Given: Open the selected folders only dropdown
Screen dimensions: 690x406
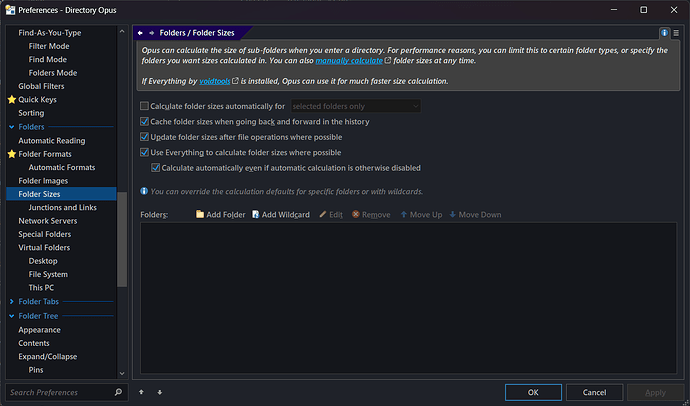Looking at the screenshot, I should point(356,106).
